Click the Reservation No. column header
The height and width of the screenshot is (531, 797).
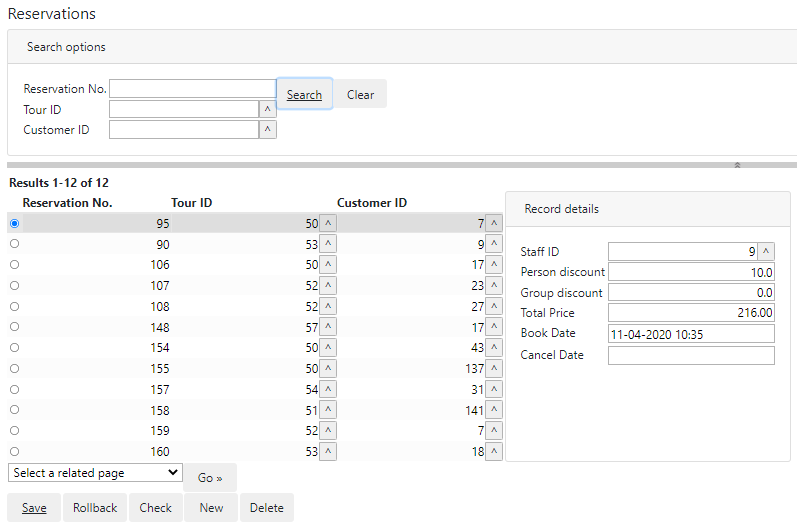(x=67, y=203)
